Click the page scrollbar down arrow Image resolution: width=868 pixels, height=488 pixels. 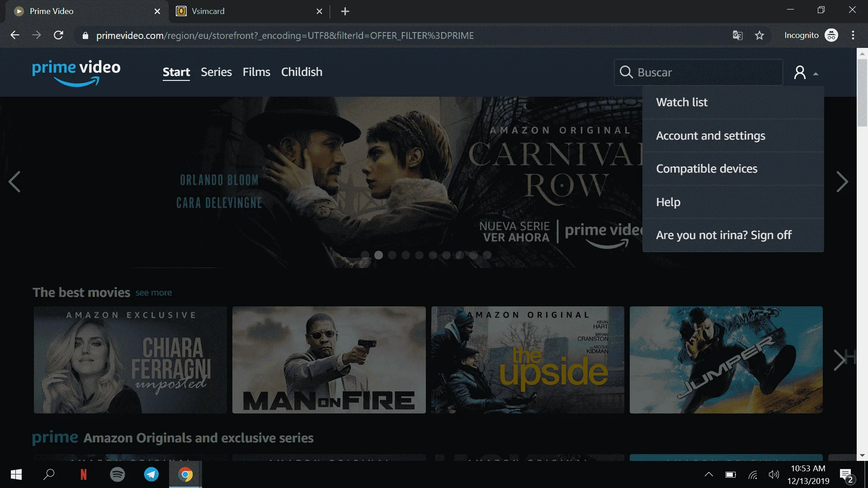tap(862, 455)
